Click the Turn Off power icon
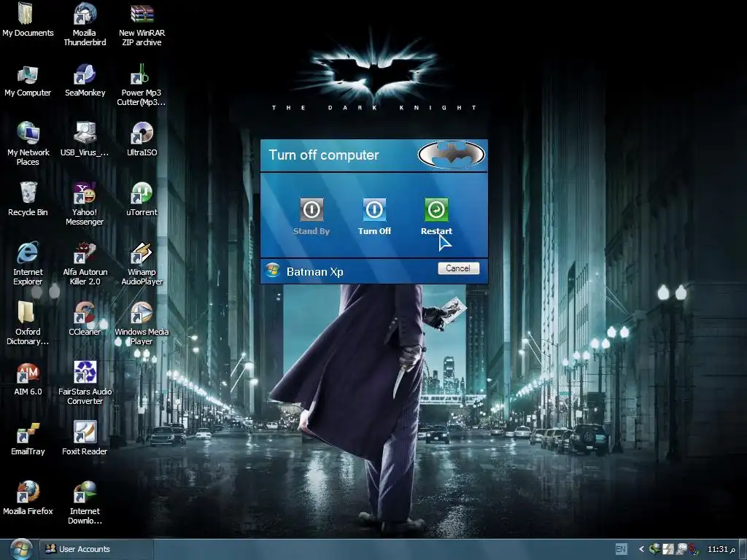The image size is (747, 560). [x=374, y=210]
